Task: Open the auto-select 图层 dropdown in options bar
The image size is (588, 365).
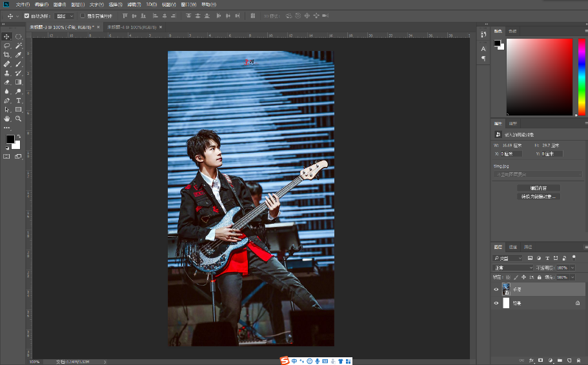Action: point(64,16)
